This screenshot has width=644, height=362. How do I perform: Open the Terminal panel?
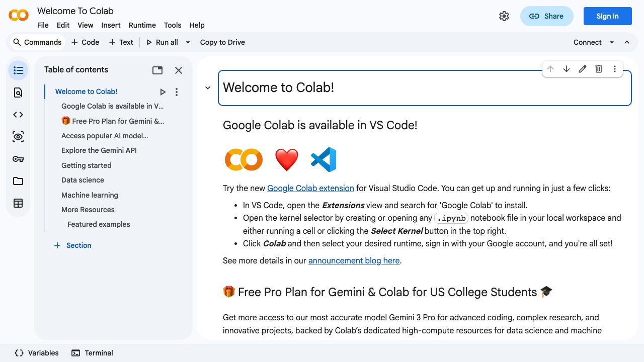point(92,353)
